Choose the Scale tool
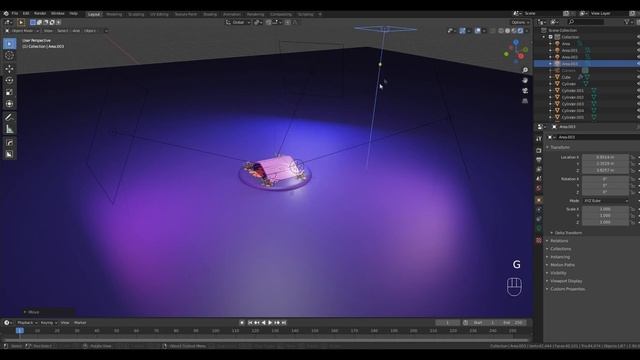This screenshot has height=360, width=640. tap(9, 92)
